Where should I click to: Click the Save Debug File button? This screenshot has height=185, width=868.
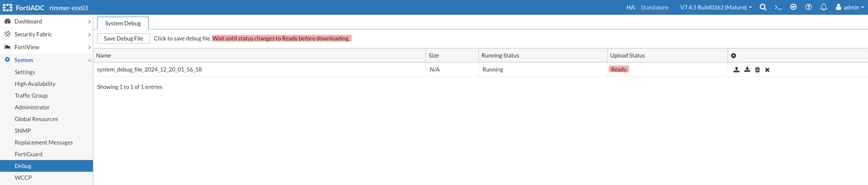(x=124, y=38)
